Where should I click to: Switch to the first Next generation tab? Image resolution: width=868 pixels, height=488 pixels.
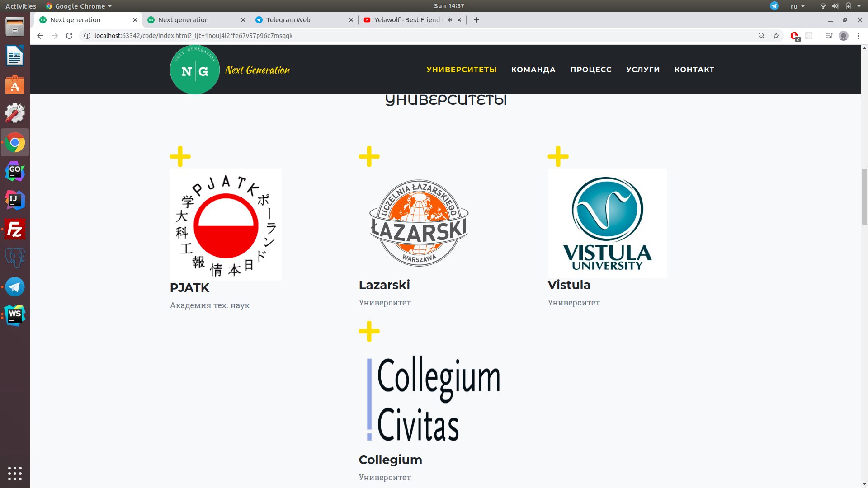(88, 20)
